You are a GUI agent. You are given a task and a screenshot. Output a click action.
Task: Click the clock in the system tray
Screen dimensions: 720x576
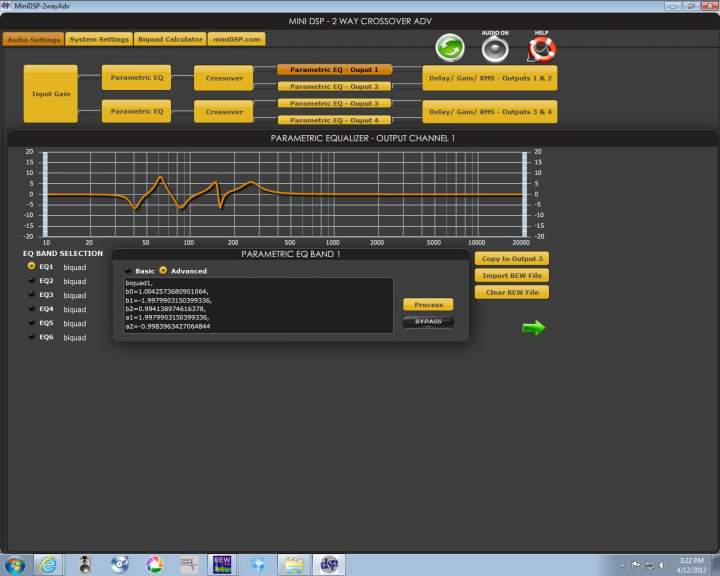click(692, 565)
